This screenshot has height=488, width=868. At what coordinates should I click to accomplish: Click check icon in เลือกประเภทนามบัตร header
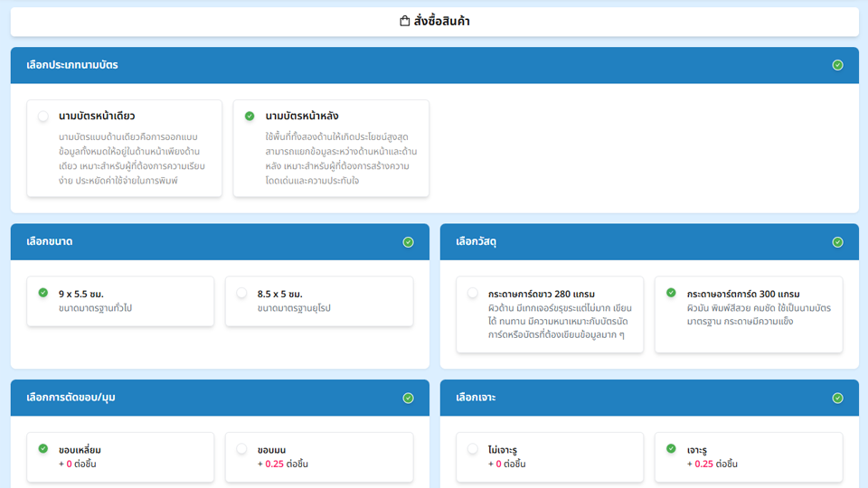837,65
